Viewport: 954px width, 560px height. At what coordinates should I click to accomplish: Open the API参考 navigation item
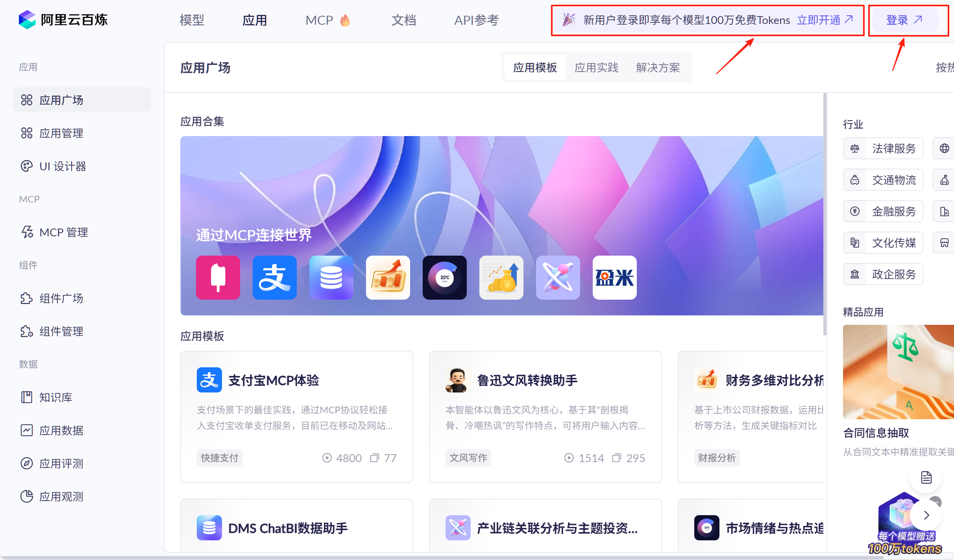477,20
